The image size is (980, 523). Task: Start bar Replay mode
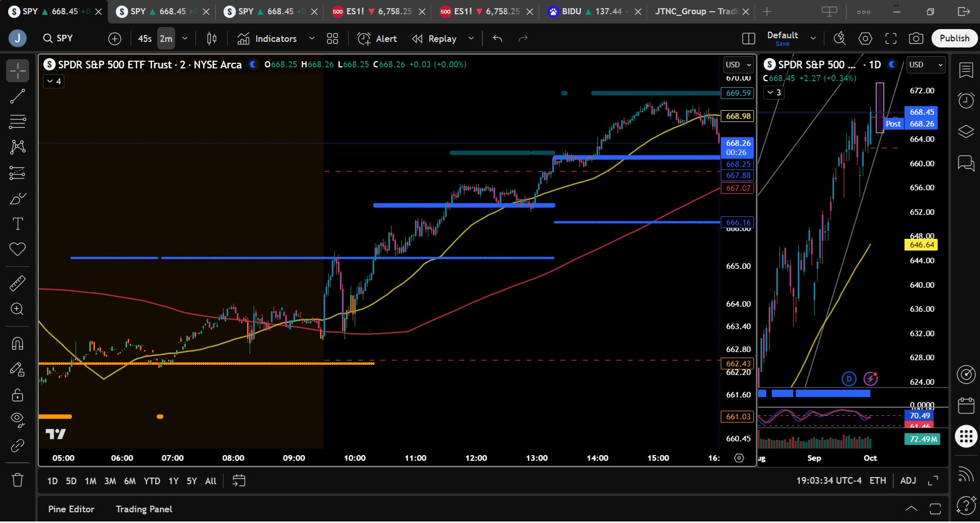pyautogui.click(x=435, y=39)
